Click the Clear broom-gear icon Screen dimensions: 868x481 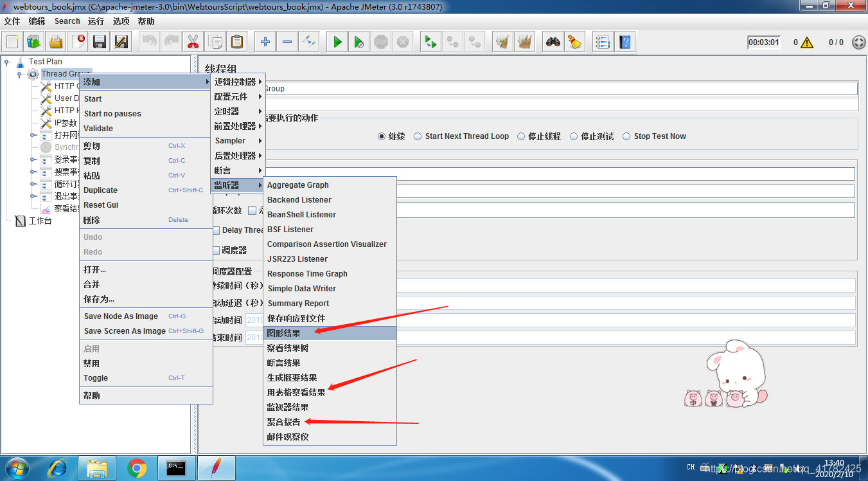(x=502, y=42)
